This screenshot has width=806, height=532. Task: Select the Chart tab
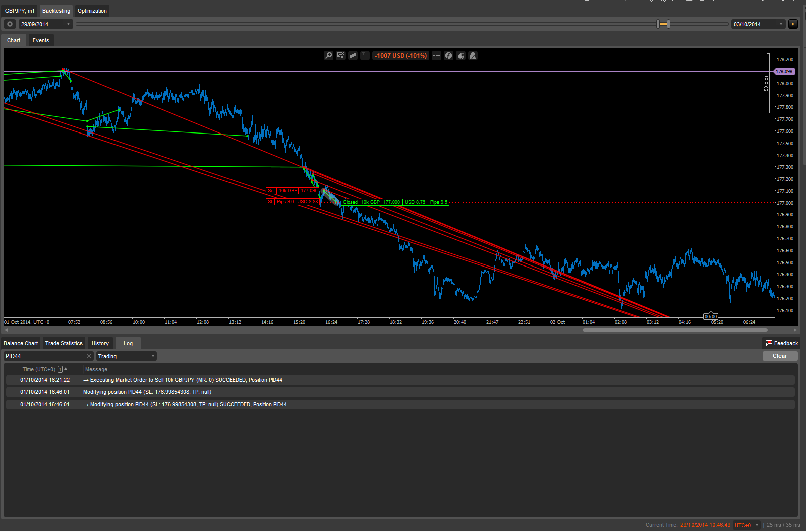14,40
